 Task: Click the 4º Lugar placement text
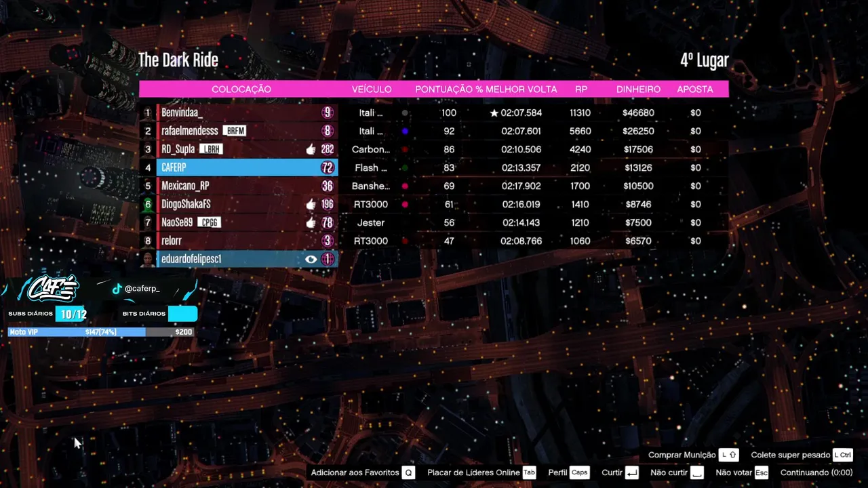[x=705, y=60]
